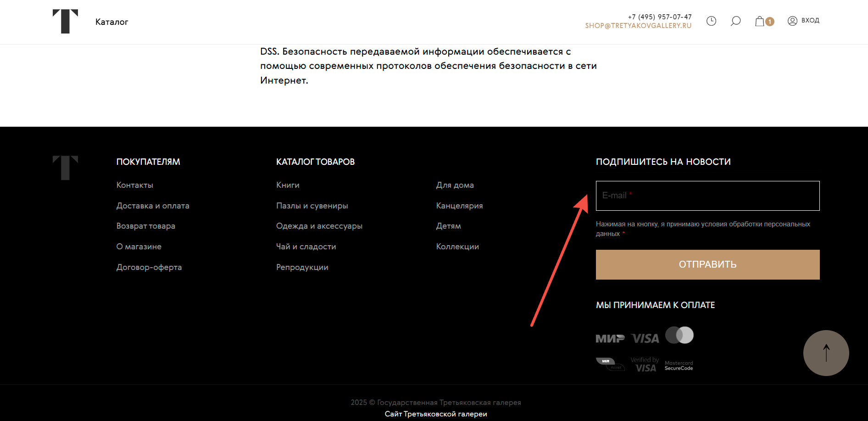Open Канцелярия category
Image resolution: width=868 pixels, height=421 pixels.
click(x=459, y=206)
